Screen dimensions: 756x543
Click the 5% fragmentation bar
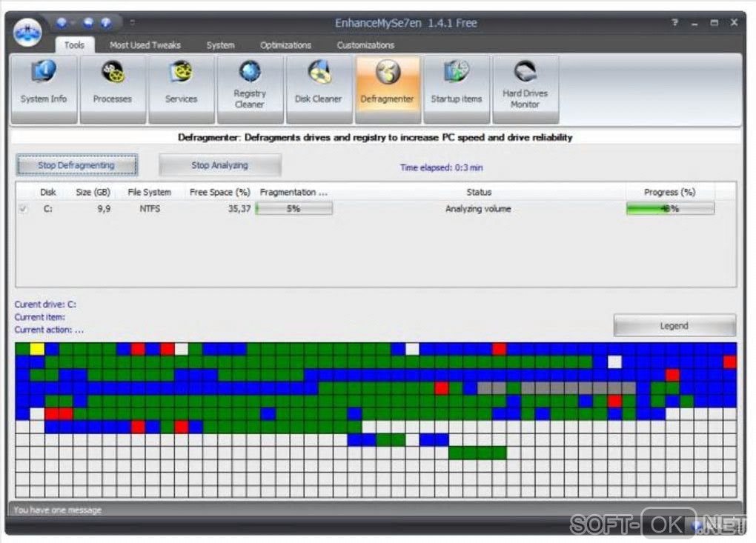pos(294,209)
